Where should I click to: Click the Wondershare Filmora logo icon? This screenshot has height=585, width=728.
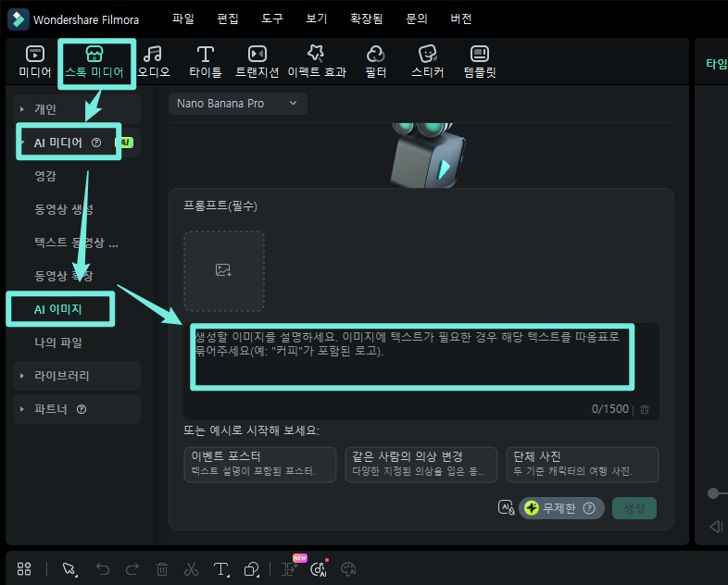pyautogui.click(x=19, y=19)
